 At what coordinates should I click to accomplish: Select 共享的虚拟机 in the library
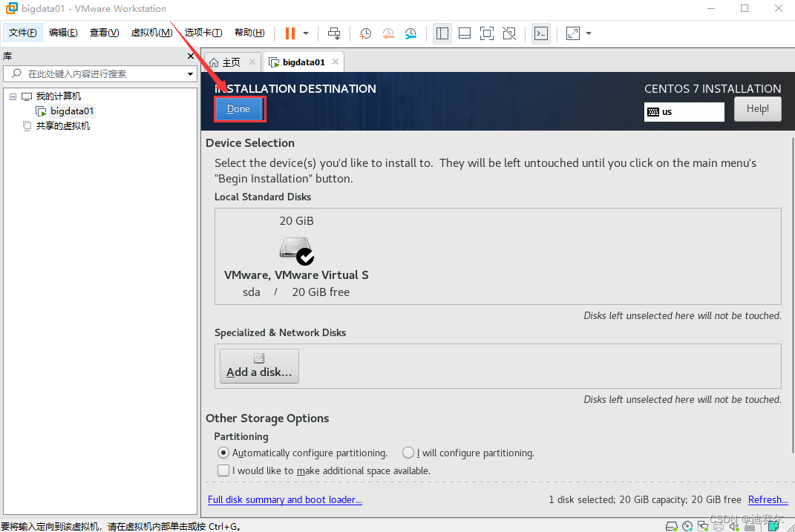pos(63,125)
